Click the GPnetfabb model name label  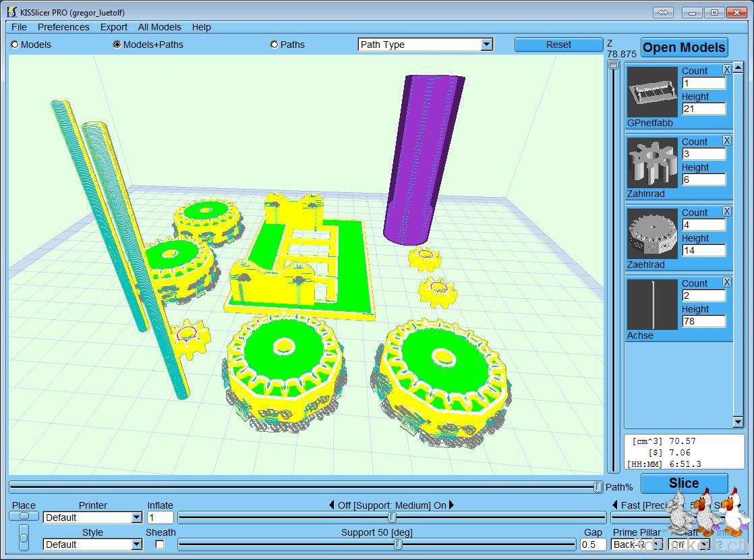[x=649, y=123]
